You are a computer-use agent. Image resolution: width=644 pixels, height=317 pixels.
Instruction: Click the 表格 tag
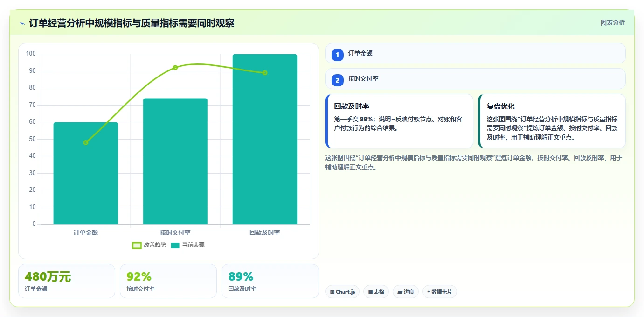(376, 292)
